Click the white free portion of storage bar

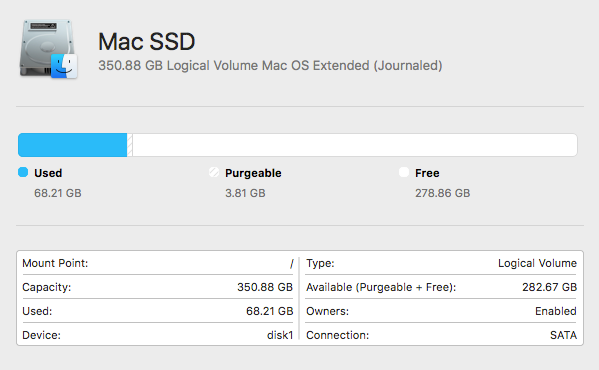click(355, 145)
